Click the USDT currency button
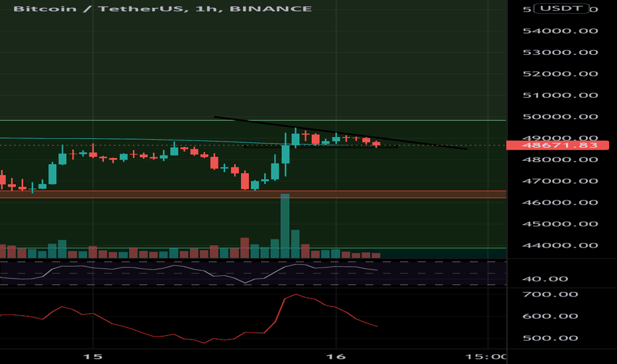The width and height of the screenshot is (617, 364). (x=561, y=8)
